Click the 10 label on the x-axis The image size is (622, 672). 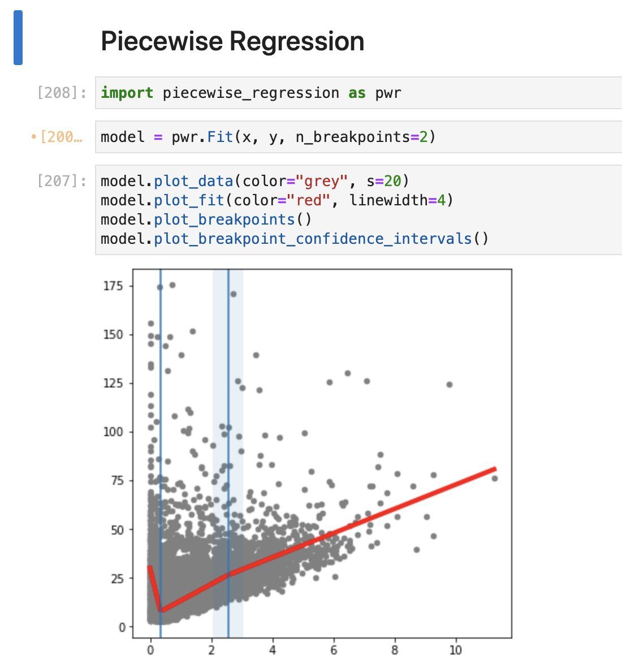pos(455,651)
